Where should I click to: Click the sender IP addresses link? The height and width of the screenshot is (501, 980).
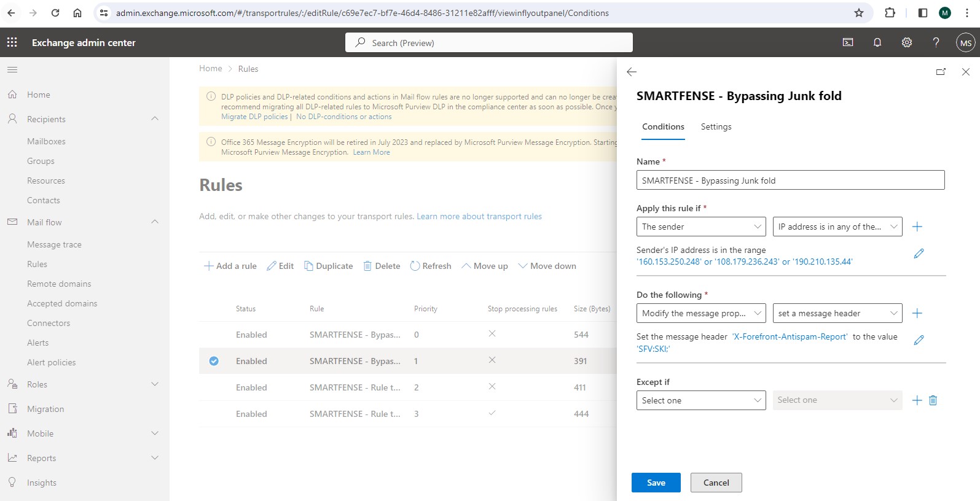pos(745,262)
